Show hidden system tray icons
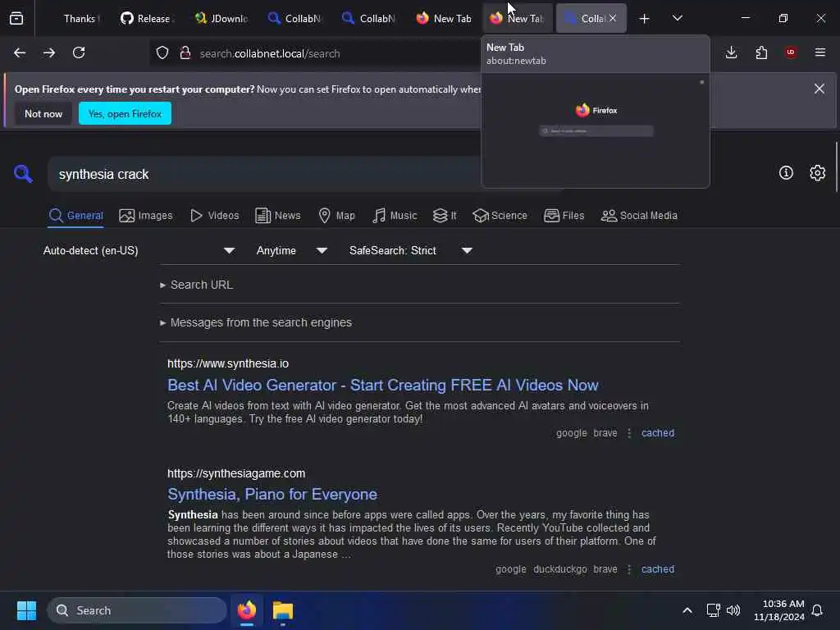 click(687, 610)
